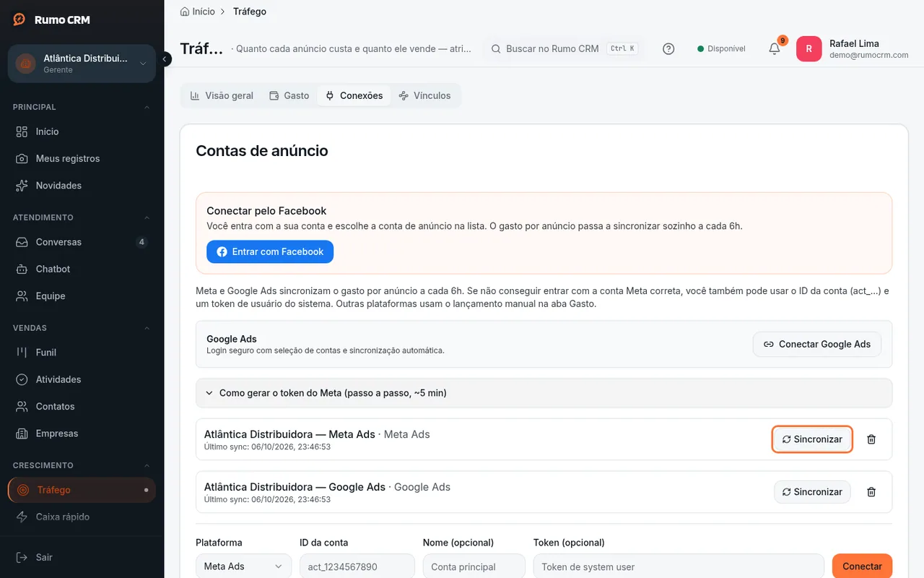Open the Contatos page

pos(82,407)
